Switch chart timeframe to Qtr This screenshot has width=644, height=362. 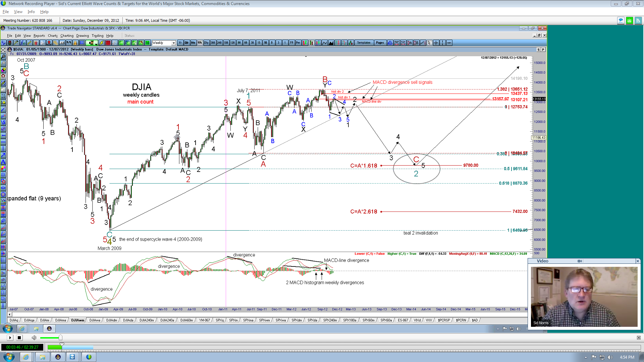click(187, 43)
